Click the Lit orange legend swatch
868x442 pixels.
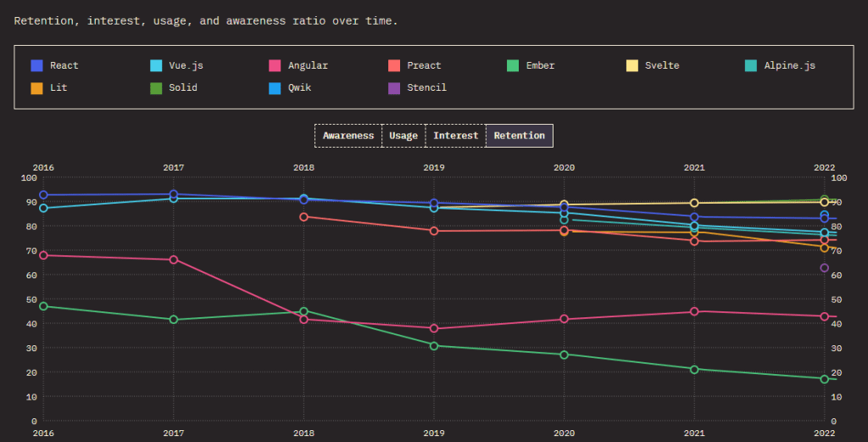point(37,87)
